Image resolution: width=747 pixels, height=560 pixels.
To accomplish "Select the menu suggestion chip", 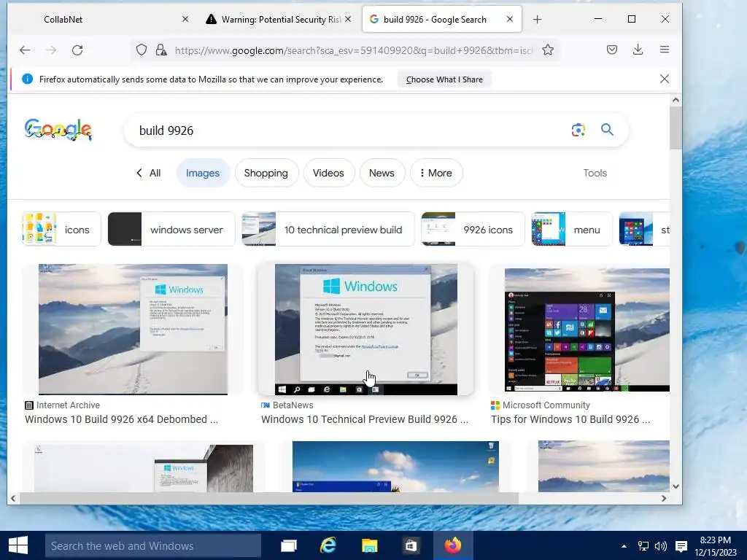I will click(572, 230).
